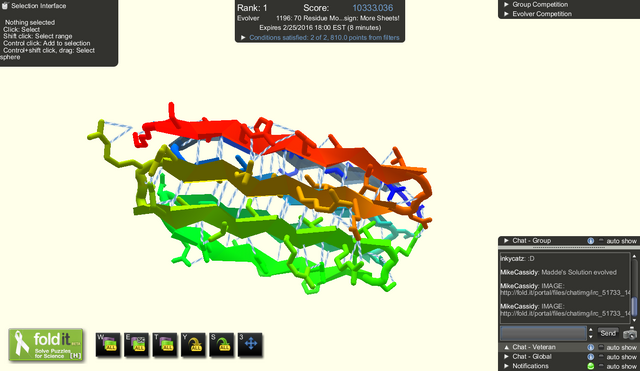640x371 pixels.
Task: Start Mutate All via the Y icon
Action: [x=193, y=344]
